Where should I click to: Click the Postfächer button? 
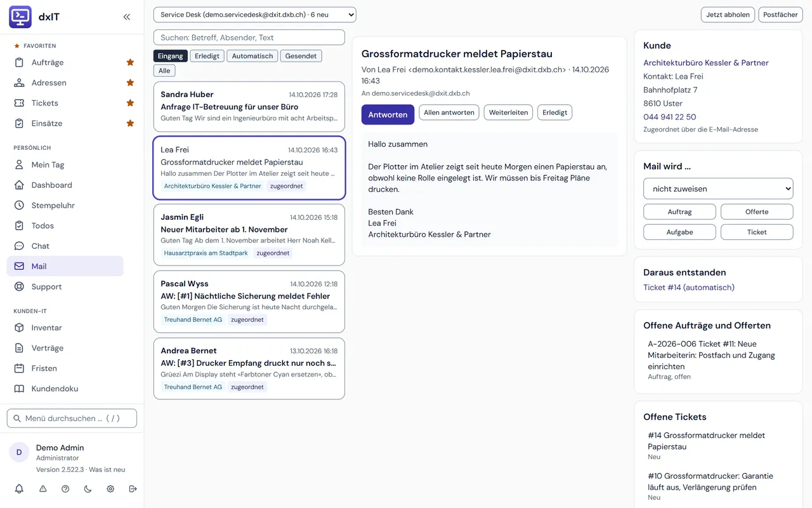780,15
